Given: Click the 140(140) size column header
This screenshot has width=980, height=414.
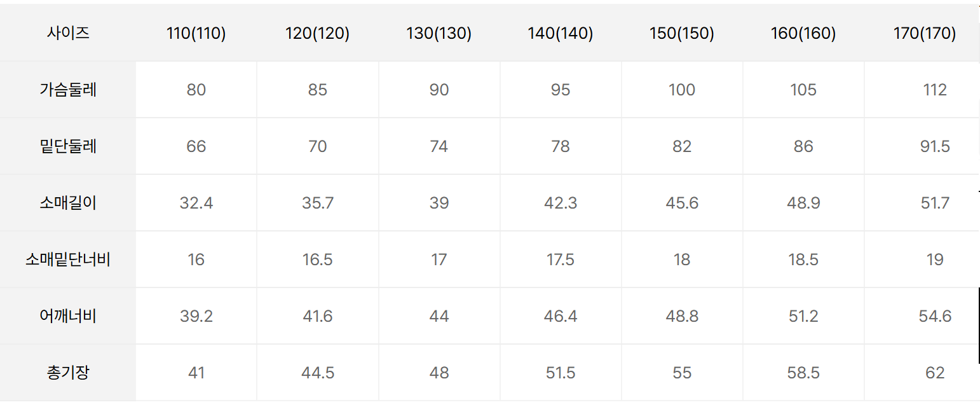Looking at the screenshot, I should (561, 34).
